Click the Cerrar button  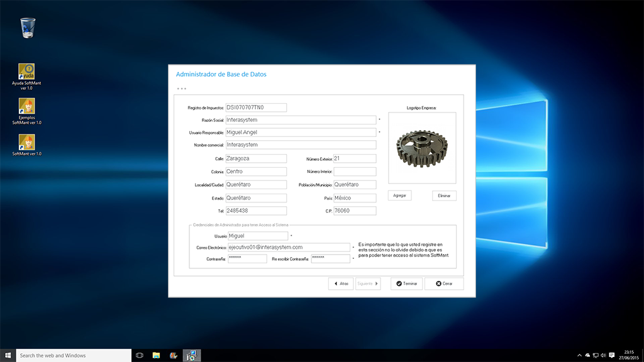(444, 283)
